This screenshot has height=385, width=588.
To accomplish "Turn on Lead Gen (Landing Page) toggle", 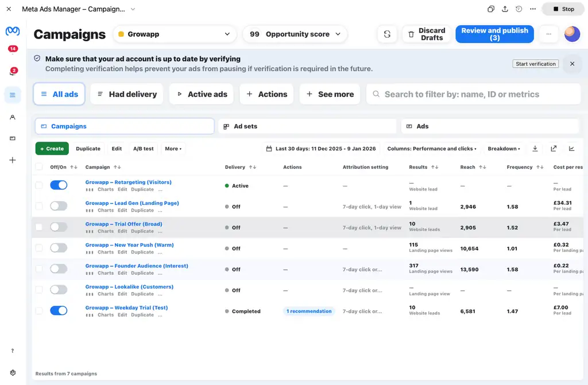I will [x=59, y=206].
